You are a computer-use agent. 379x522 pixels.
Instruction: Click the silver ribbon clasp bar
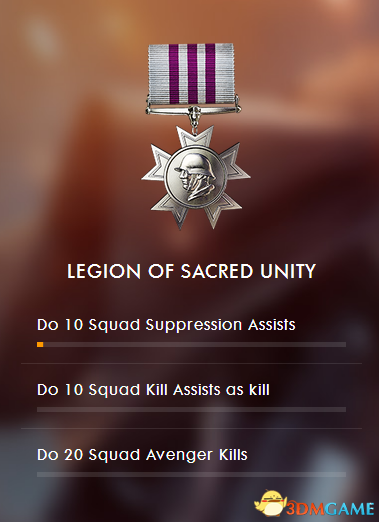tap(193, 109)
